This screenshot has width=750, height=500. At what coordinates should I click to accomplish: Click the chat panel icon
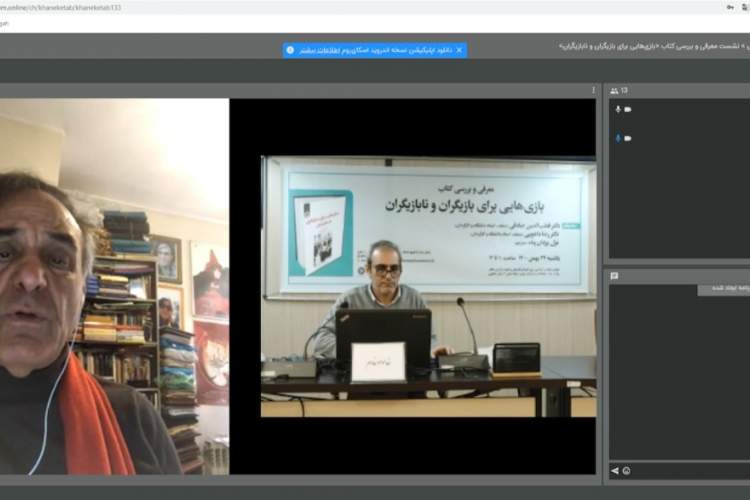[x=615, y=276]
